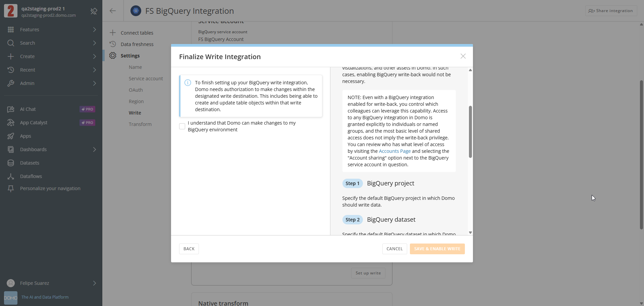Select the Transform settings section

(x=140, y=124)
